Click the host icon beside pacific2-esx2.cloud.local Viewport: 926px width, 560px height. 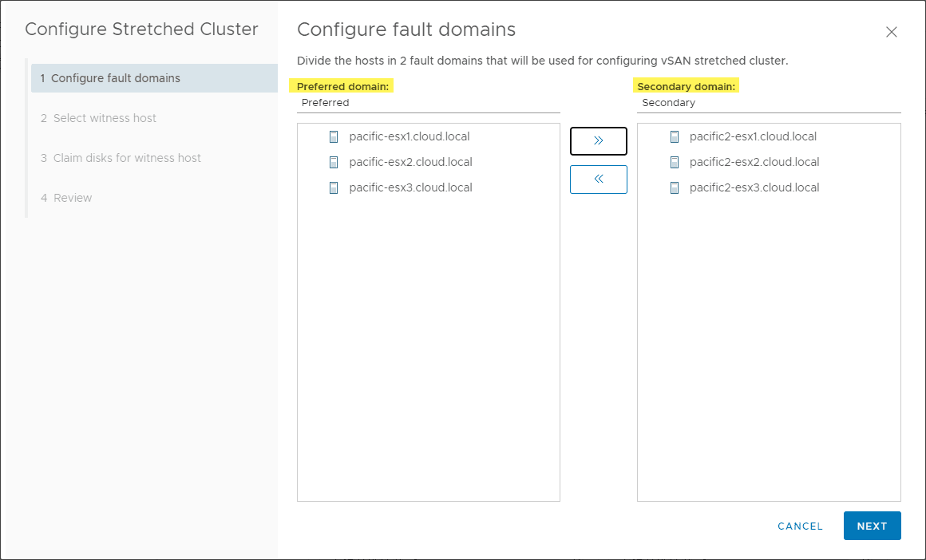(x=675, y=162)
